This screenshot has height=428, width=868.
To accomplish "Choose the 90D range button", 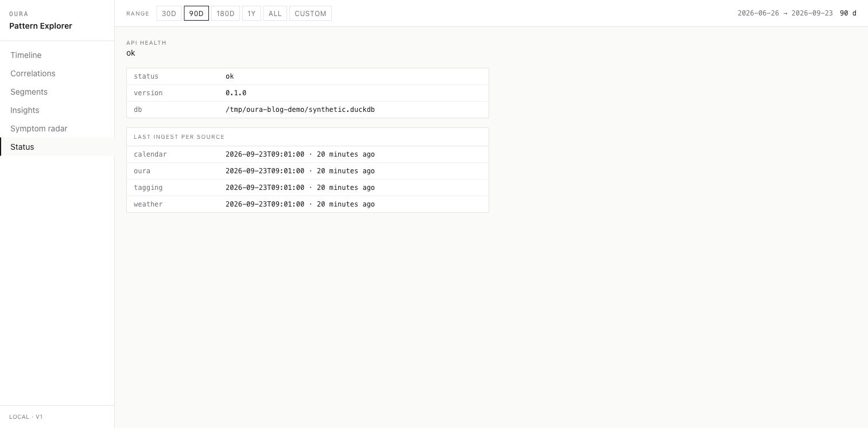I will coord(196,13).
